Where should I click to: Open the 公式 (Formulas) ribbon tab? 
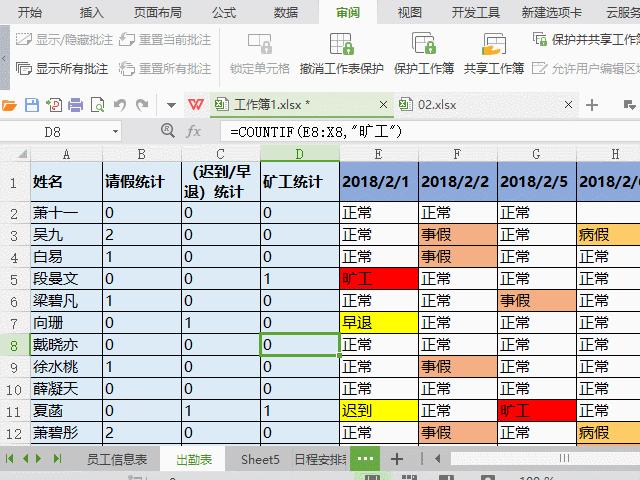click(224, 12)
